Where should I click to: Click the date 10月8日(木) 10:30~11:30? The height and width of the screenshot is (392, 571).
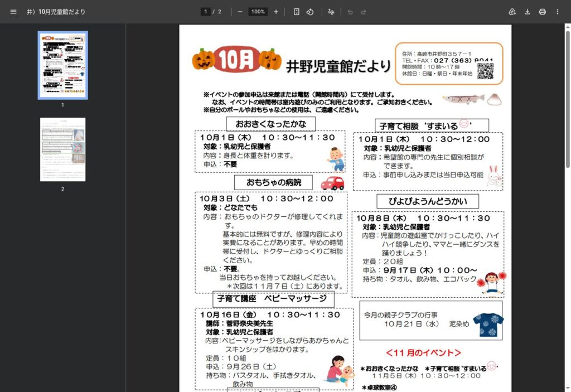point(423,218)
